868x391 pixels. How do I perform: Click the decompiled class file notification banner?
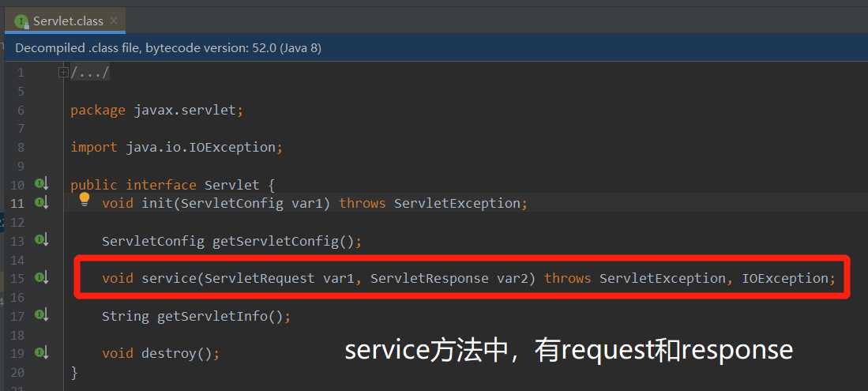(436, 48)
